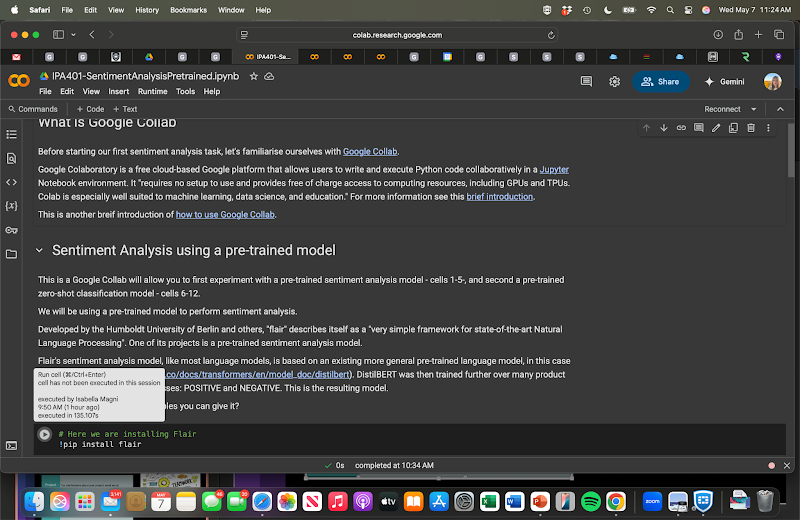Click the Reconnect button
This screenshot has width=800, height=520.
click(x=722, y=109)
